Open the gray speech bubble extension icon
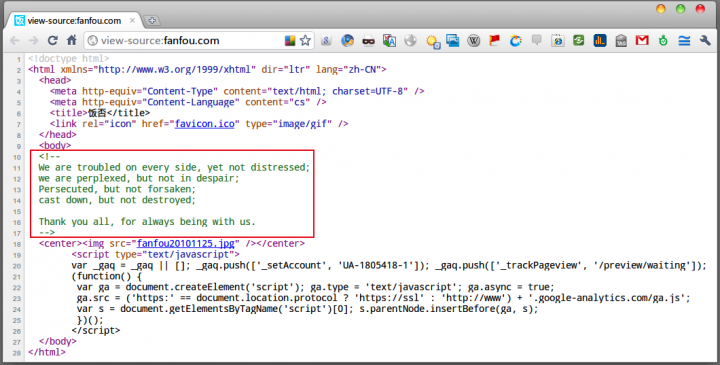This screenshot has width=720, height=365. click(536, 40)
